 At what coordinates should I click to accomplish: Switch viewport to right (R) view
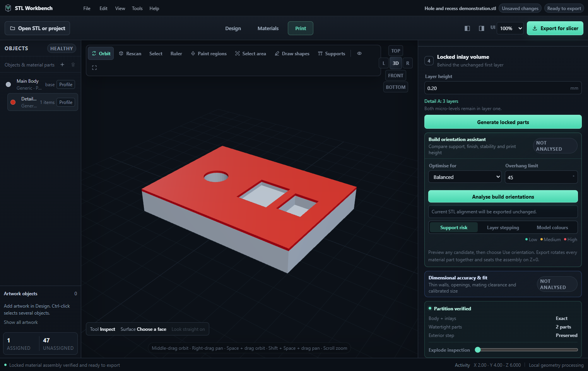pos(408,63)
